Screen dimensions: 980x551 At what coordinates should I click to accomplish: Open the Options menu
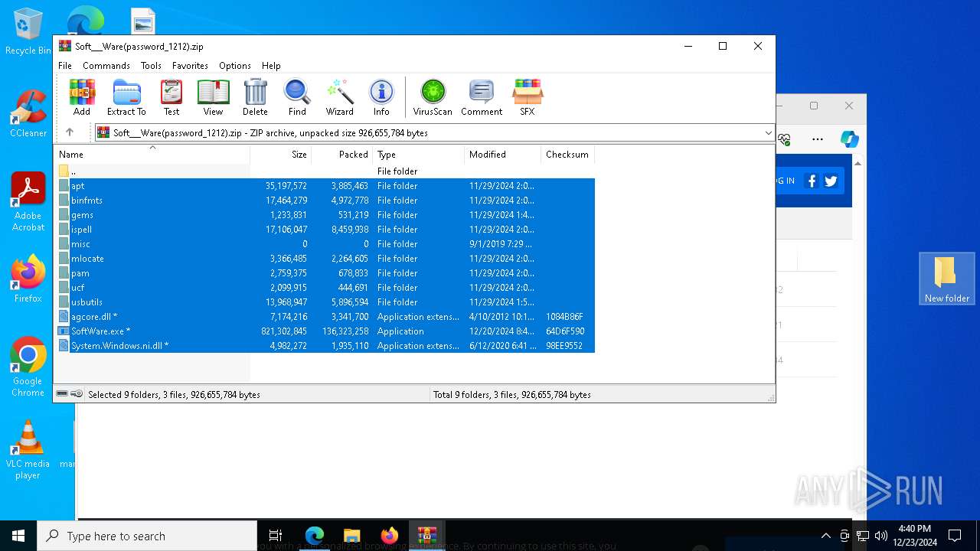pos(235,66)
